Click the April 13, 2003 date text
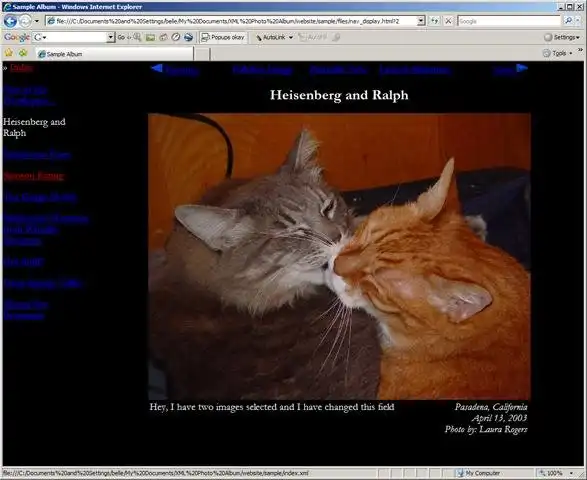The width and height of the screenshot is (587, 480). (499, 418)
